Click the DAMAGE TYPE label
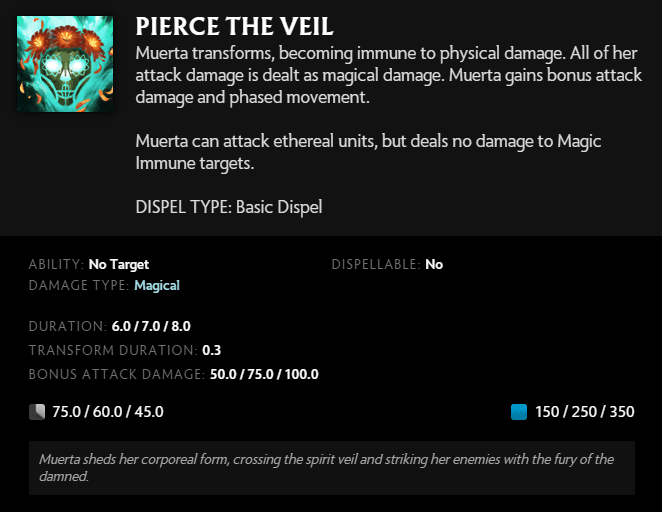662x512 pixels. (79, 285)
